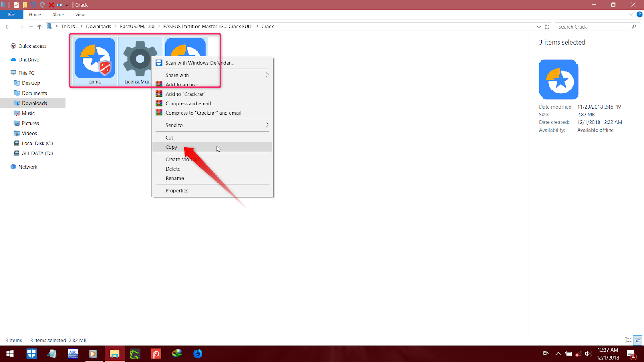
Task: Select Network in navigation pane
Action: point(28,167)
